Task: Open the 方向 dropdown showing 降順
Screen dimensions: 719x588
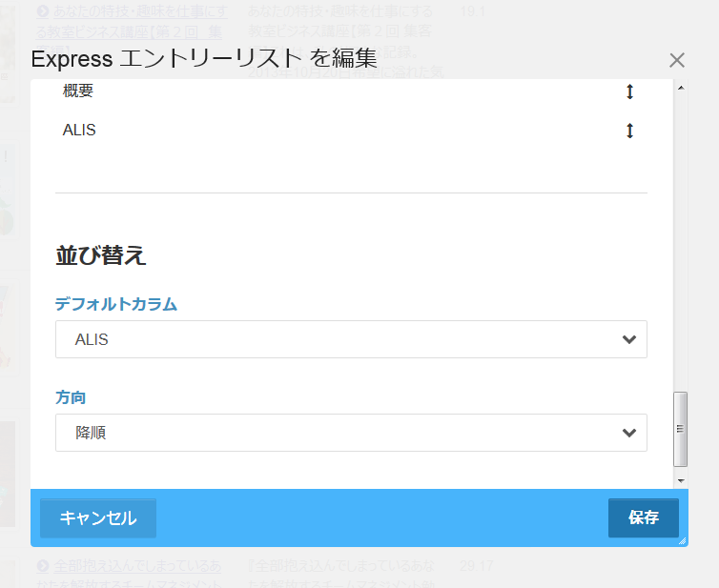Action: (x=351, y=433)
